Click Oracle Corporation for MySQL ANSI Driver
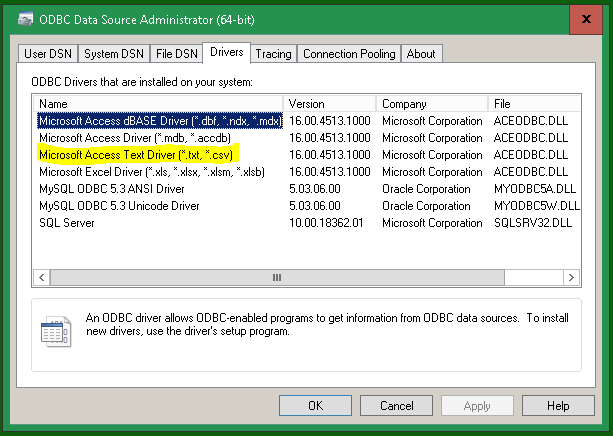Screen dimensions: 613x436 click(426, 189)
